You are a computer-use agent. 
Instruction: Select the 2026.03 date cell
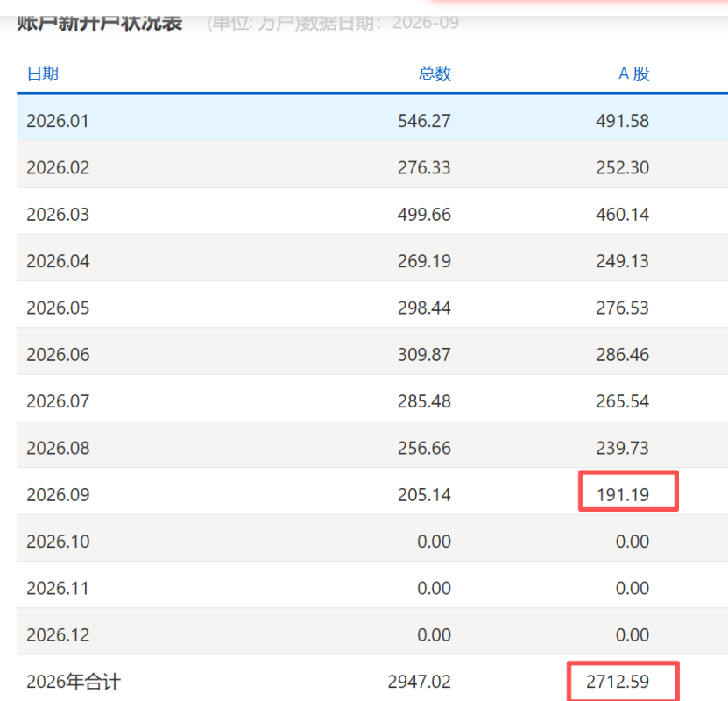58,215
